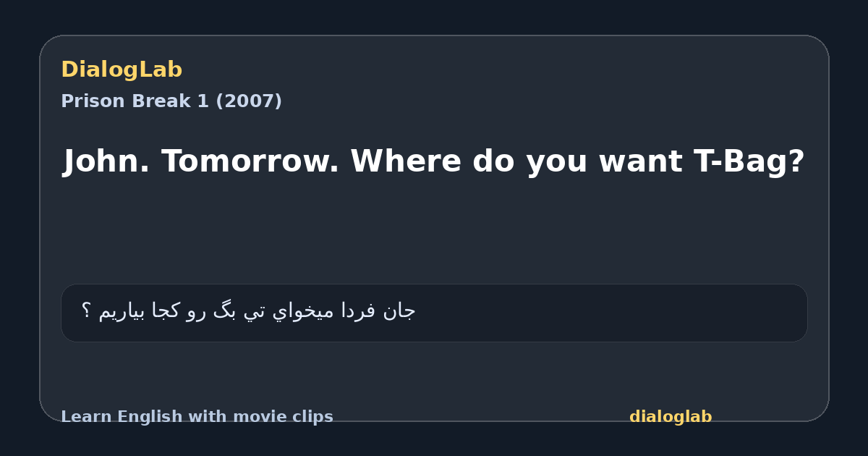Click the Persian word جان
The height and width of the screenshot is (456, 868).
point(399,311)
